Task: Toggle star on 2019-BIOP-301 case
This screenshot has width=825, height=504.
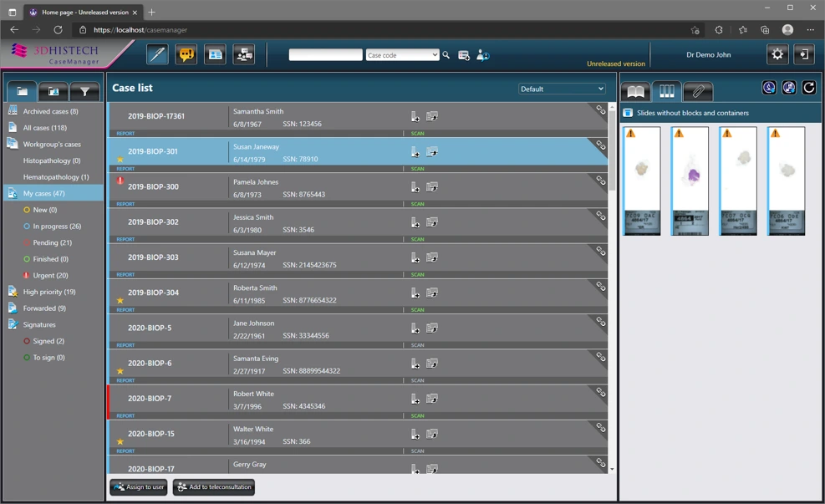Action: pos(120,159)
